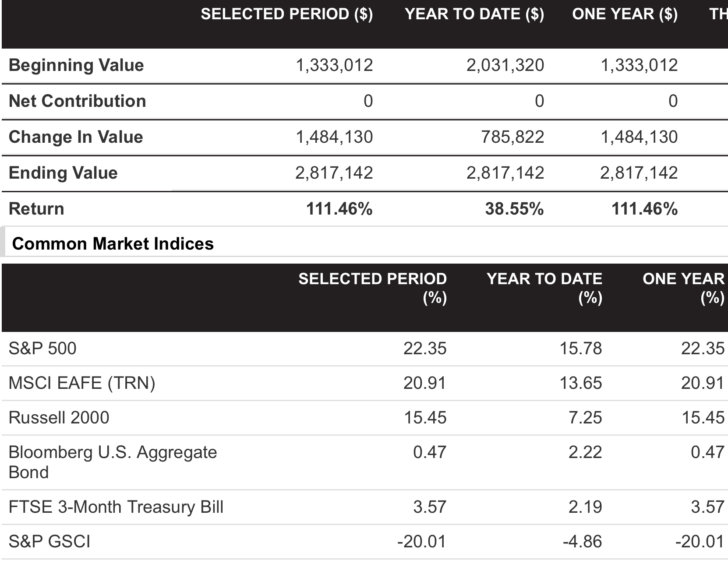728x564 pixels.
Task: Select the Ending Value row label
Action: pos(63,173)
